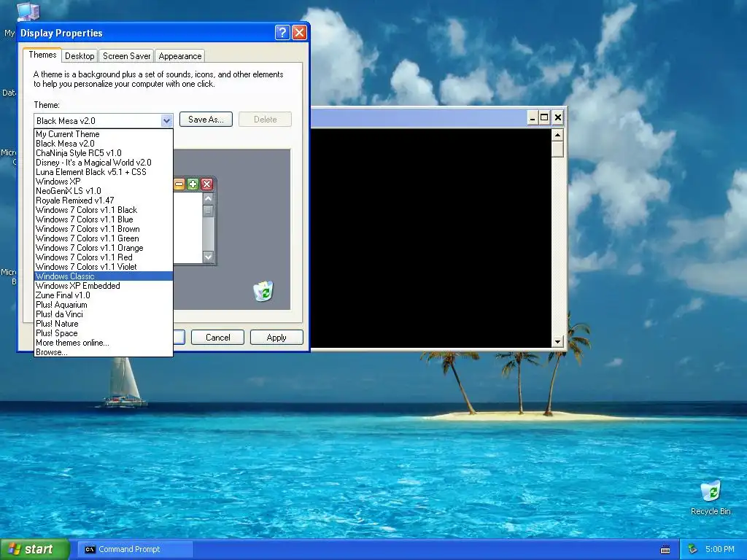Select Windows 7 Colors v1.1 Brown
Image resolution: width=747 pixels, height=560 pixels.
(x=104, y=229)
